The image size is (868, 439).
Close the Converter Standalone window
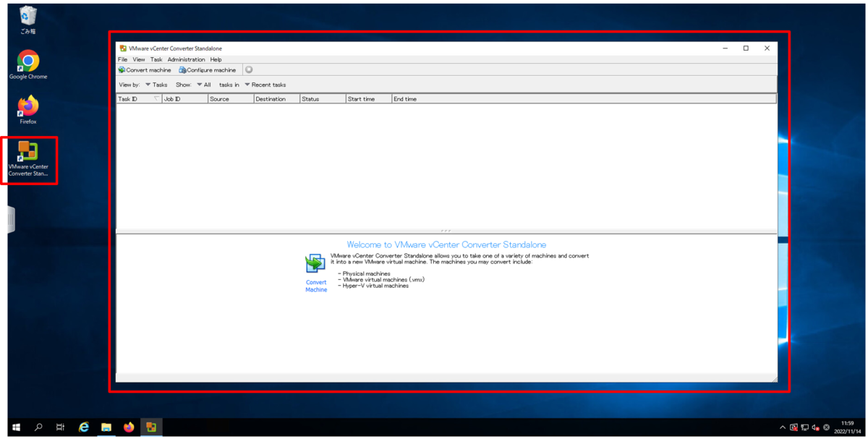click(767, 48)
